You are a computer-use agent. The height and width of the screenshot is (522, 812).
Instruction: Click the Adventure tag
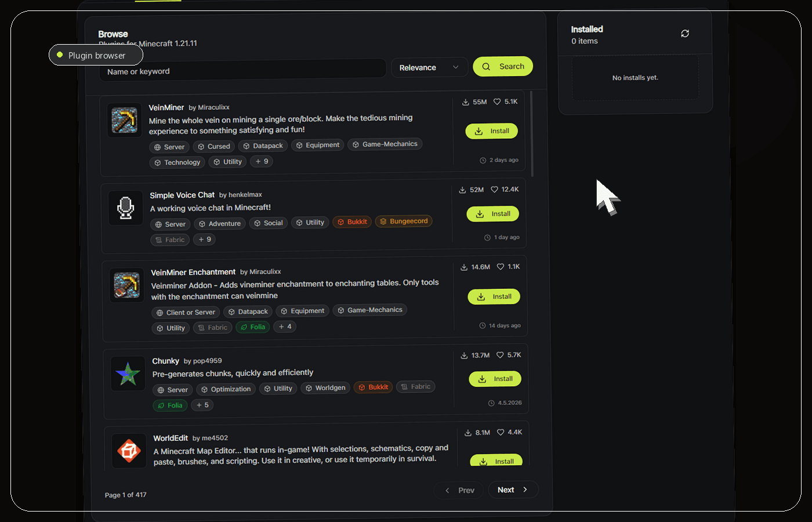click(x=219, y=224)
